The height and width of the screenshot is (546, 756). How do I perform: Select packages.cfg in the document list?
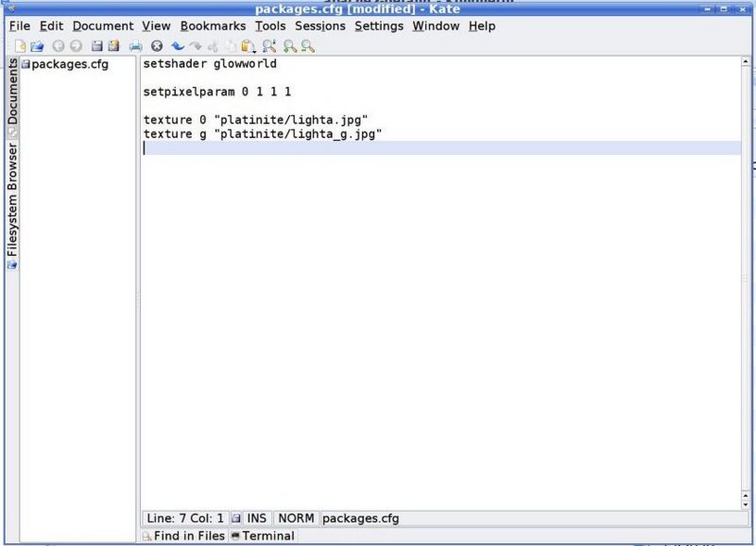pos(70,64)
